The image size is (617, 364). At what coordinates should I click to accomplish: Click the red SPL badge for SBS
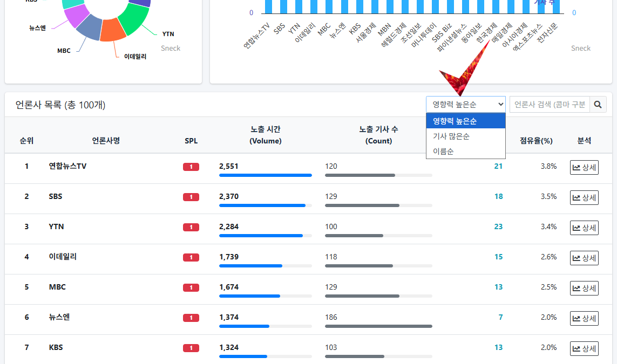[191, 197]
